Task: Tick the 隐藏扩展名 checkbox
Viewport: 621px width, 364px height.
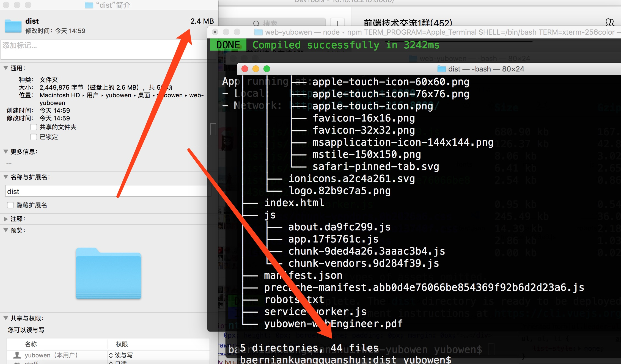Action: tap(10, 205)
